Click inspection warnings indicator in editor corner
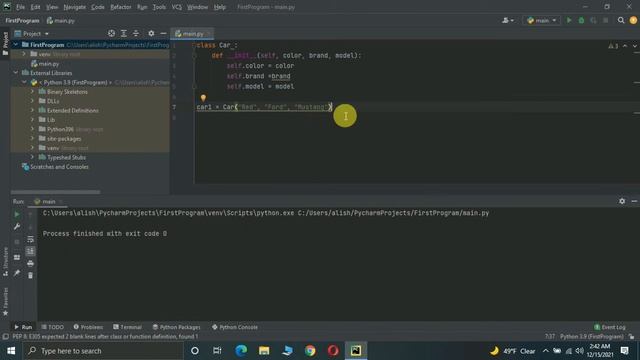 613,46
